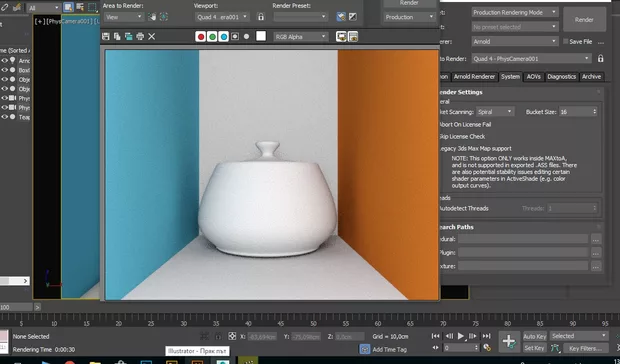Toggle the green channel display
The height and width of the screenshot is (364, 620).
pyautogui.click(x=212, y=37)
